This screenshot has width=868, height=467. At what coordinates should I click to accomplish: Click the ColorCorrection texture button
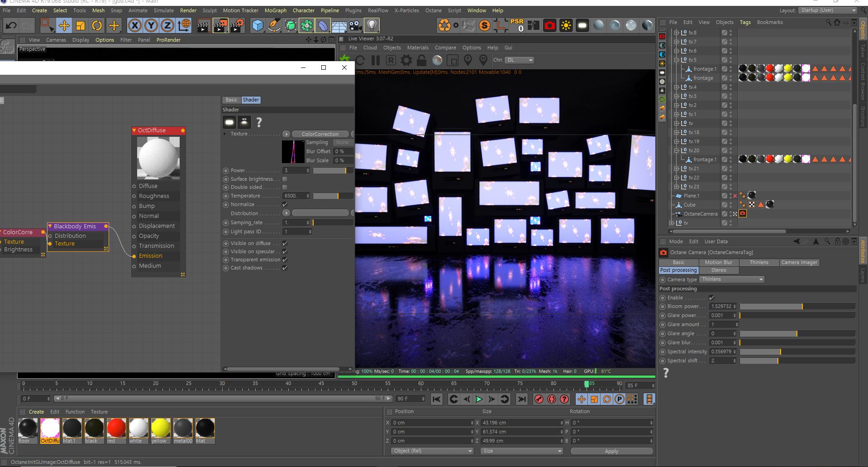(x=320, y=134)
